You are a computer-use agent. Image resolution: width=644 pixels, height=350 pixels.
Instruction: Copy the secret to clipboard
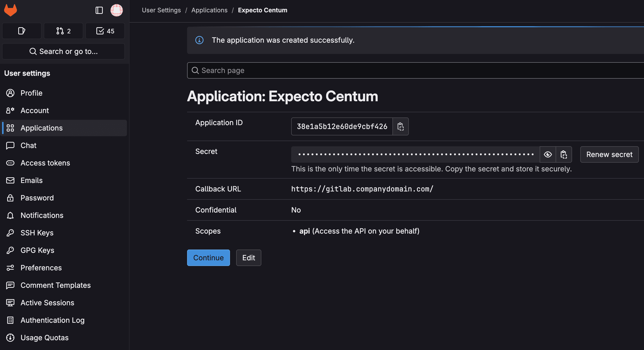coord(564,154)
